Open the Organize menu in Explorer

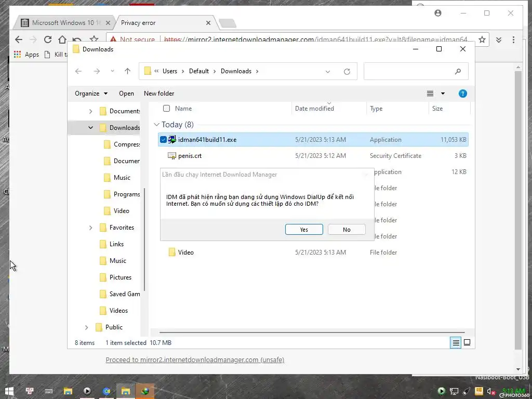[x=91, y=94]
